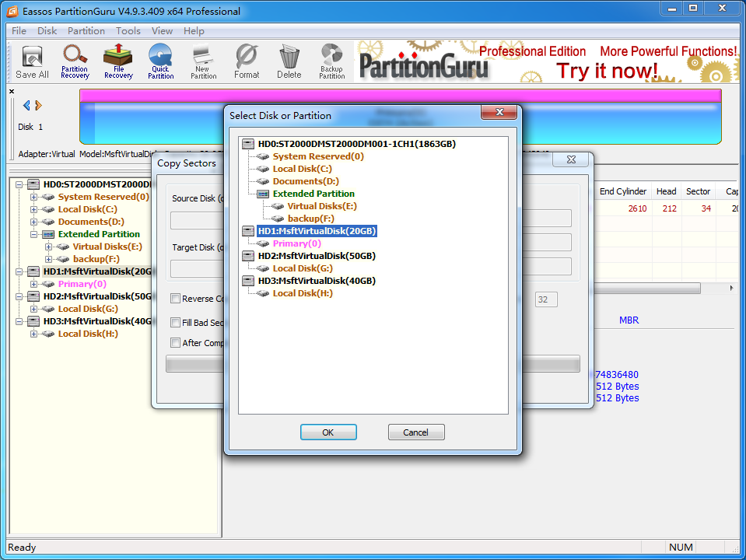The width and height of the screenshot is (746, 560).
Task: Go to previous disk with left arrow
Action: 26,105
